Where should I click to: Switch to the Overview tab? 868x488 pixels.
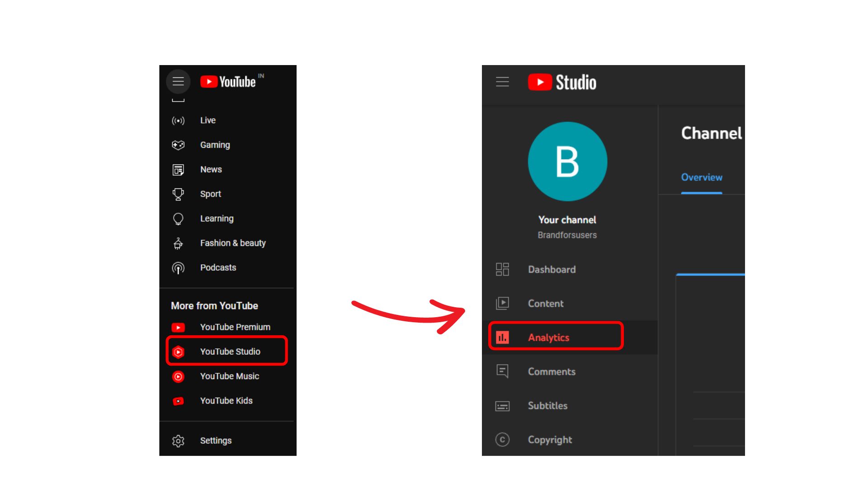click(x=701, y=177)
